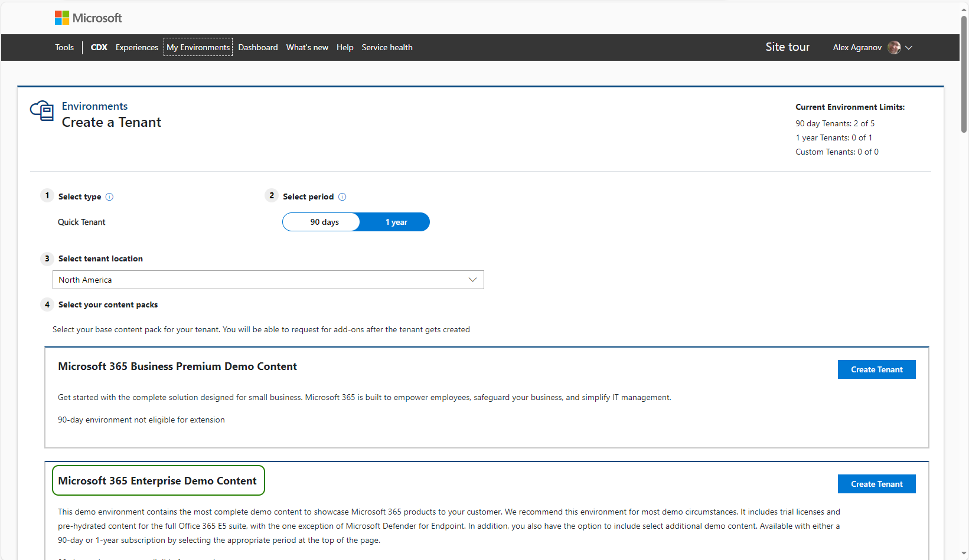Open My Environments
This screenshot has height=560, width=969.
[x=198, y=47]
